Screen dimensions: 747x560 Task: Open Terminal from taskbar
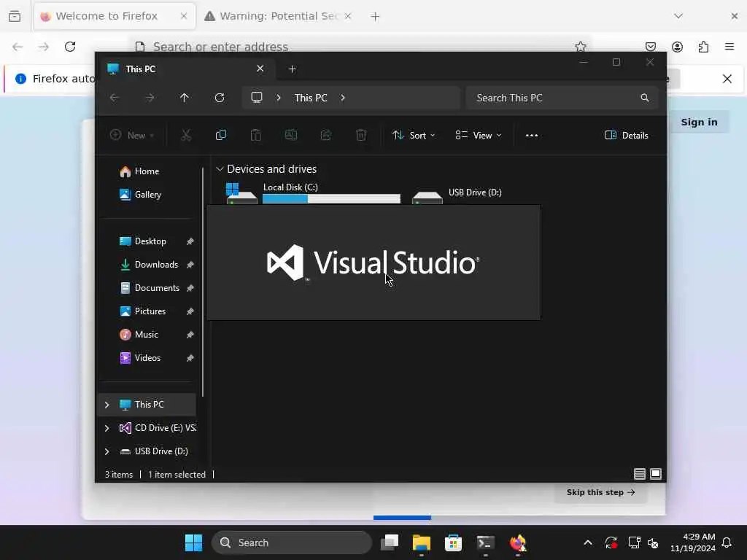click(485, 542)
